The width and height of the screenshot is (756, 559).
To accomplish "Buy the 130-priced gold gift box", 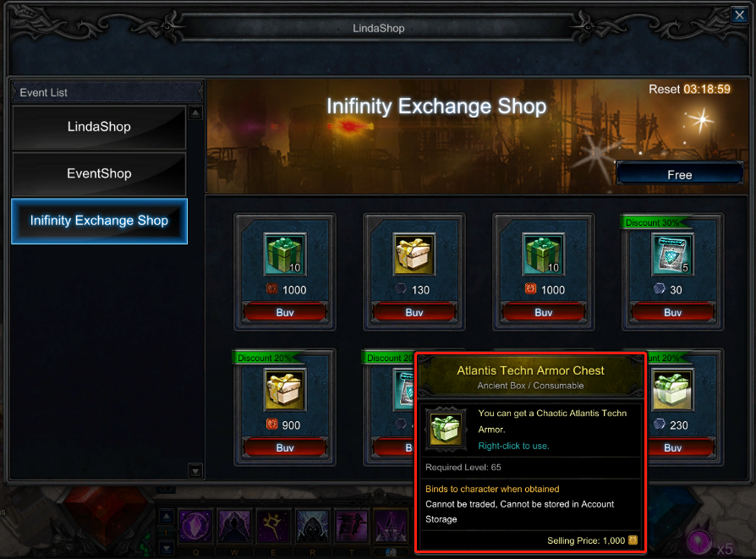I will pyautogui.click(x=414, y=312).
